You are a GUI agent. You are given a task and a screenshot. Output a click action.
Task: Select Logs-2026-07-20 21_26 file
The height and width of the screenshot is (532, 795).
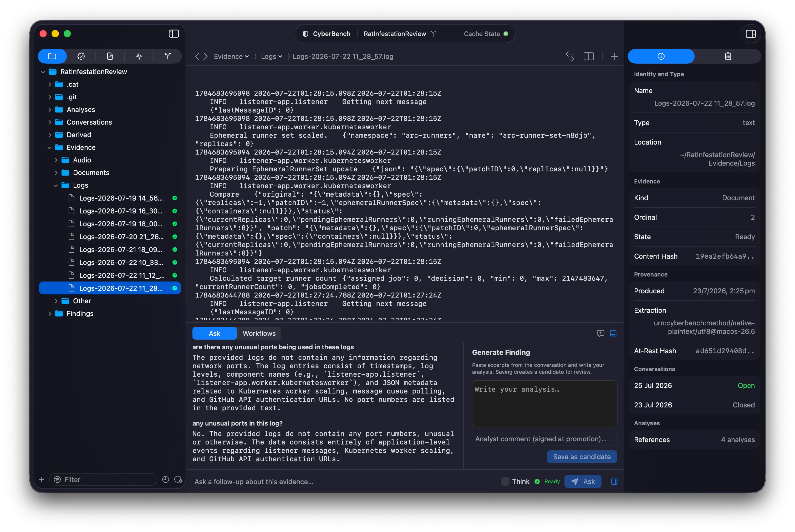coord(110,237)
